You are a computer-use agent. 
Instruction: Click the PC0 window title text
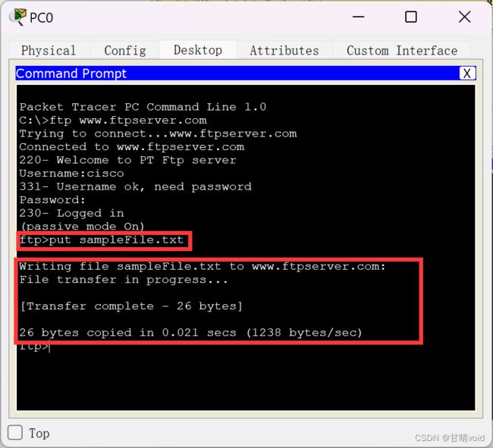point(41,18)
